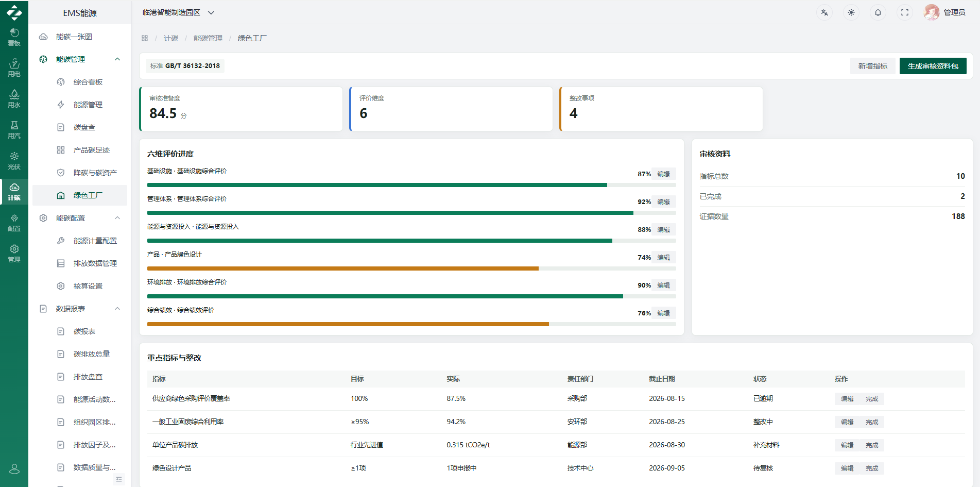980x487 pixels.
Task: Collapse the 能碳配置 menu group
Action: coord(80,218)
